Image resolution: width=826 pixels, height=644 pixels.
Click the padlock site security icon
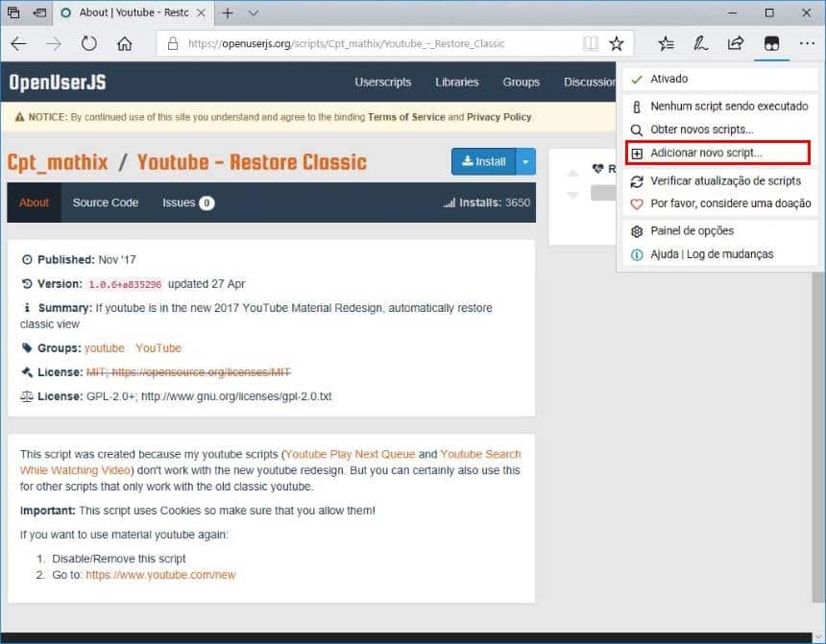pos(172,44)
